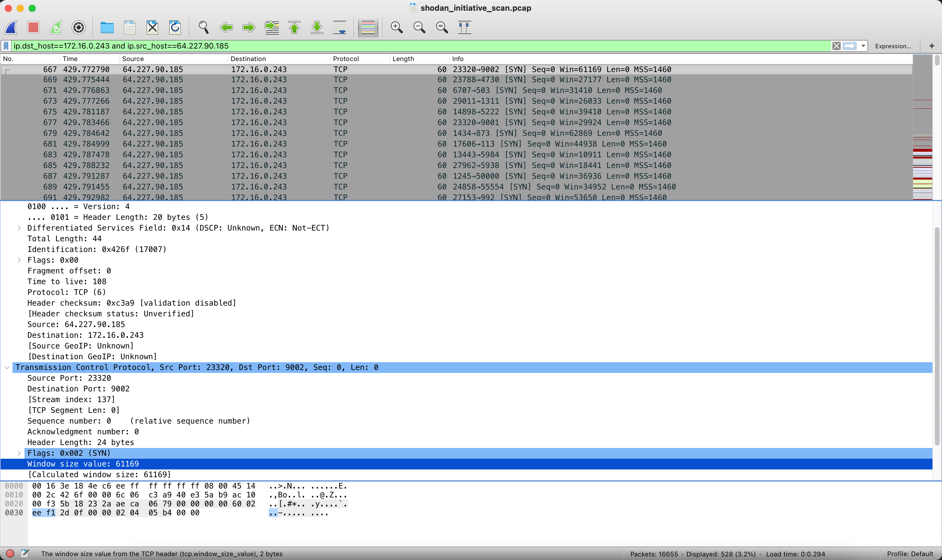This screenshot has height=560, width=942.
Task: Open display filter bookmarks icon
Action: 6,46
